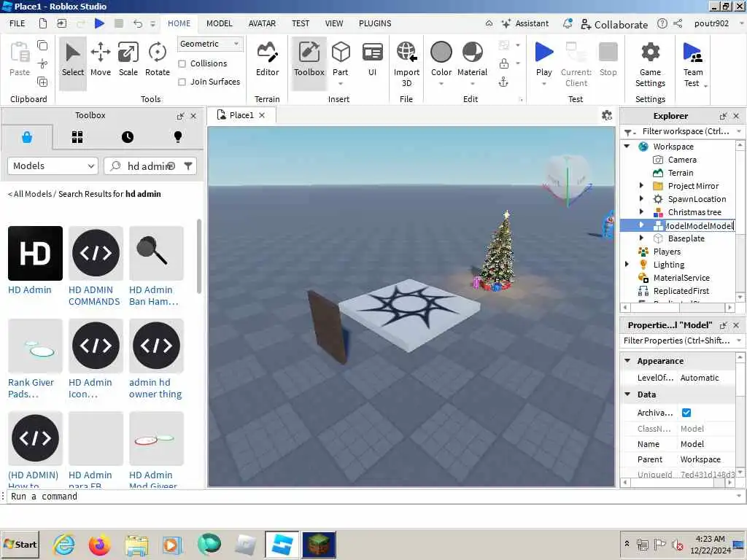This screenshot has height=560, width=747.
Task: Open viewport settings gear icon
Action: click(606, 115)
